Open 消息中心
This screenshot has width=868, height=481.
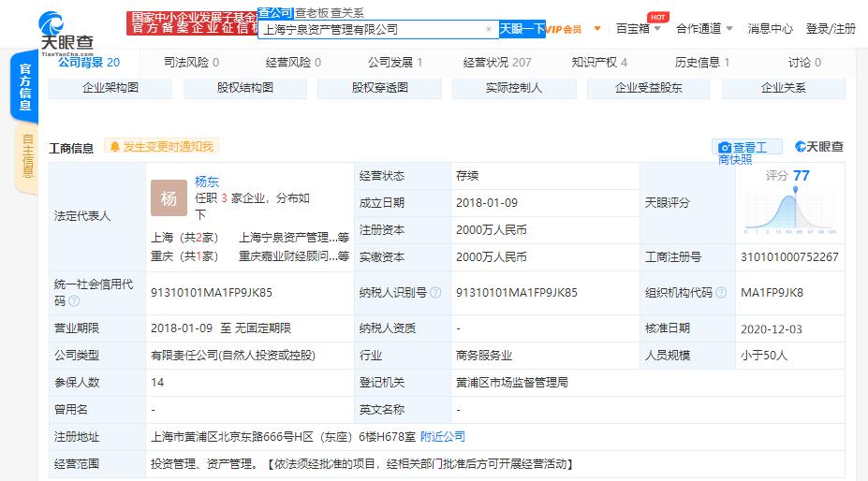[770, 29]
